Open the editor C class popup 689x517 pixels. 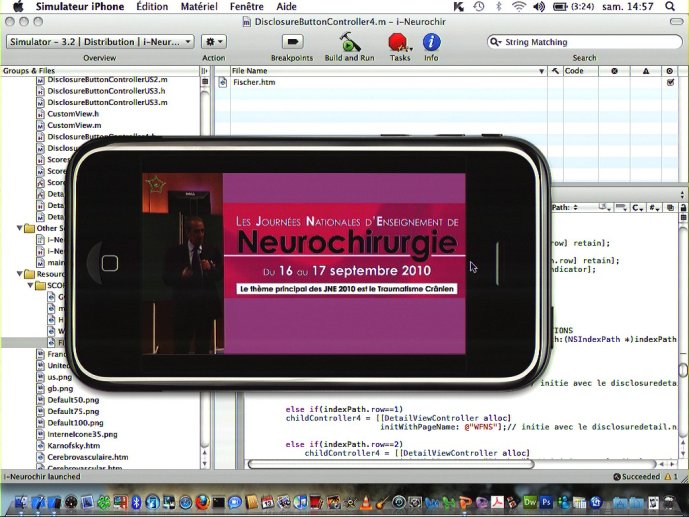638,208
